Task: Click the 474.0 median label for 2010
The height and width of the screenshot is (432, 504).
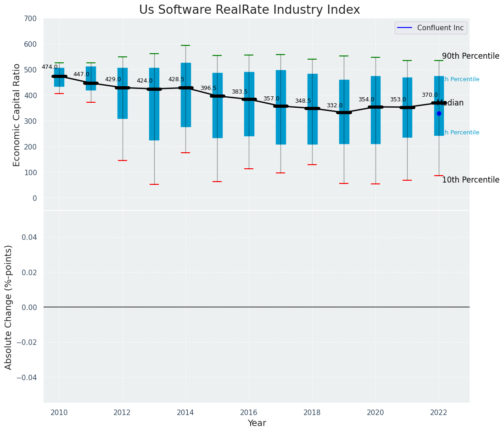Action: coord(50,67)
